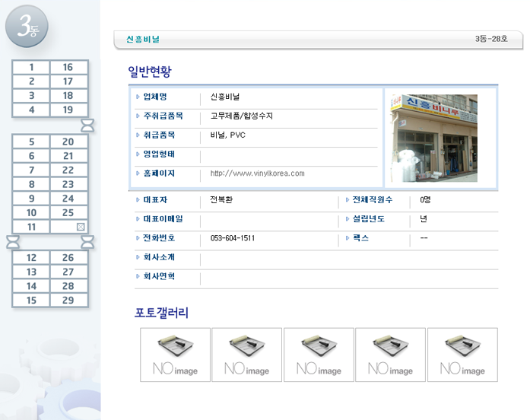Select unit 9 in the floor map
This screenshot has width=530, height=420.
pyautogui.click(x=31, y=199)
